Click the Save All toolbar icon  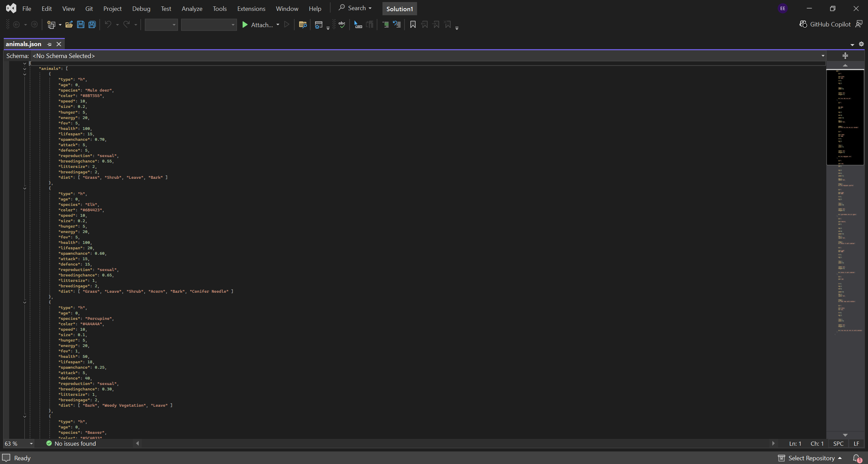[x=92, y=24]
